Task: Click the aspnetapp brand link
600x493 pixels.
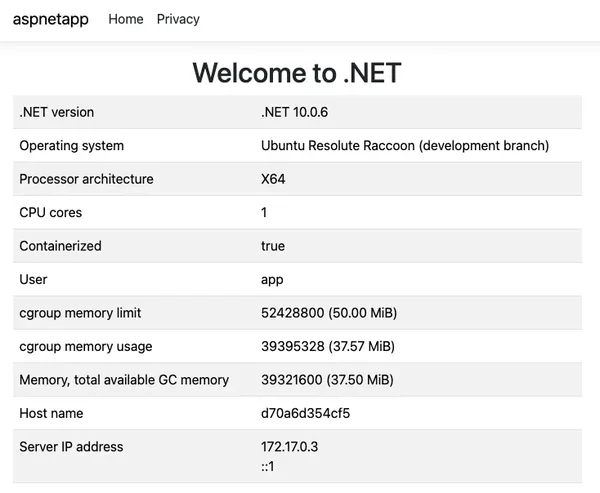Action: tap(50, 19)
